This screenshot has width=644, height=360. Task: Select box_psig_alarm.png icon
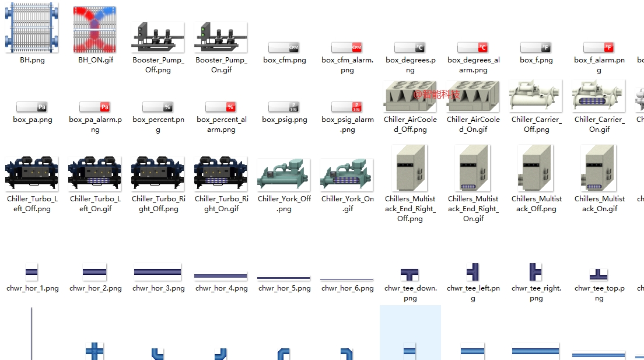tap(347, 107)
